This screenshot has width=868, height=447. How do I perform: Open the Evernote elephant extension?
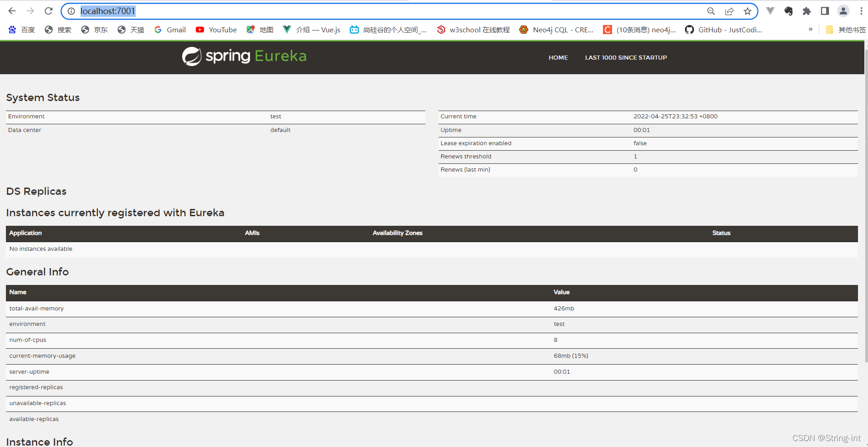pos(788,11)
